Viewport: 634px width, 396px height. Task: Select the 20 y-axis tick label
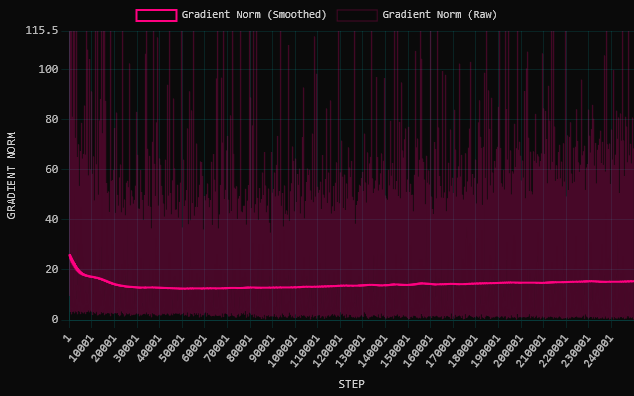(x=51, y=269)
